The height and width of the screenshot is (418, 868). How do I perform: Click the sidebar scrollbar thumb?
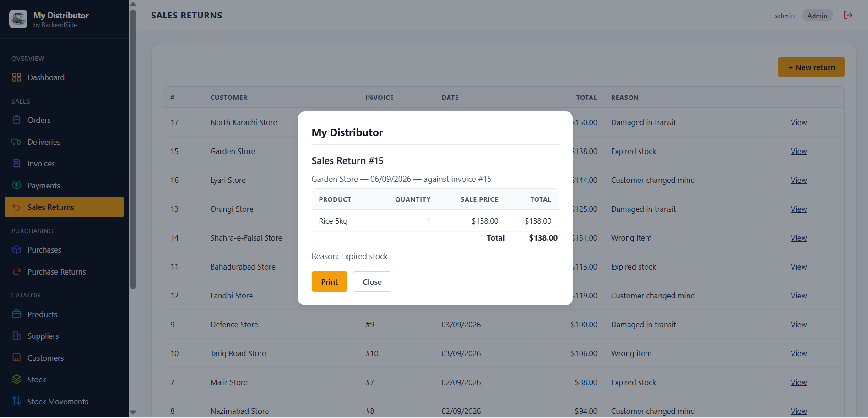click(133, 149)
